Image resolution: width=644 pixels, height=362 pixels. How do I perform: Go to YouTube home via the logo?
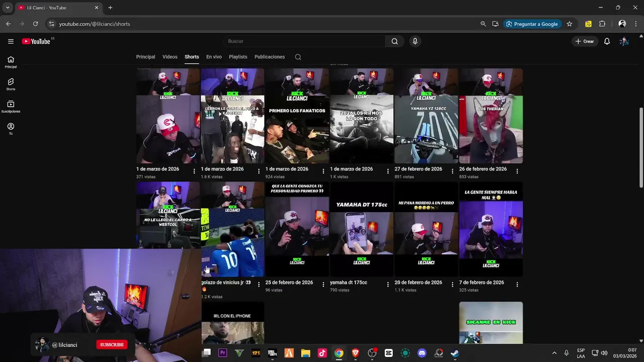36,41
